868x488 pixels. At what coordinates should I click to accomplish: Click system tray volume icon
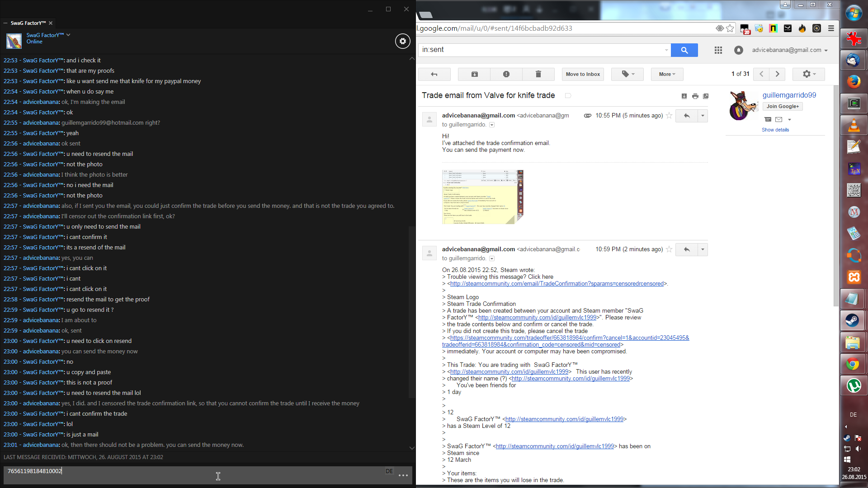pyautogui.click(x=858, y=449)
